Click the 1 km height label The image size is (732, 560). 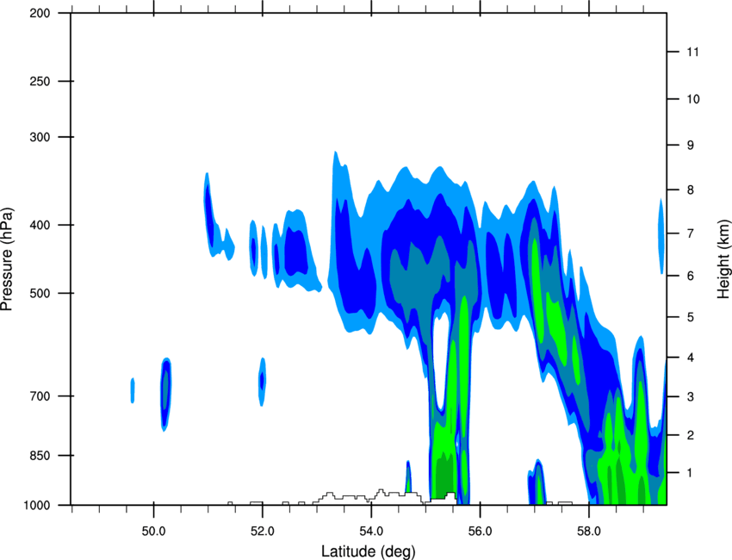pos(691,473)
